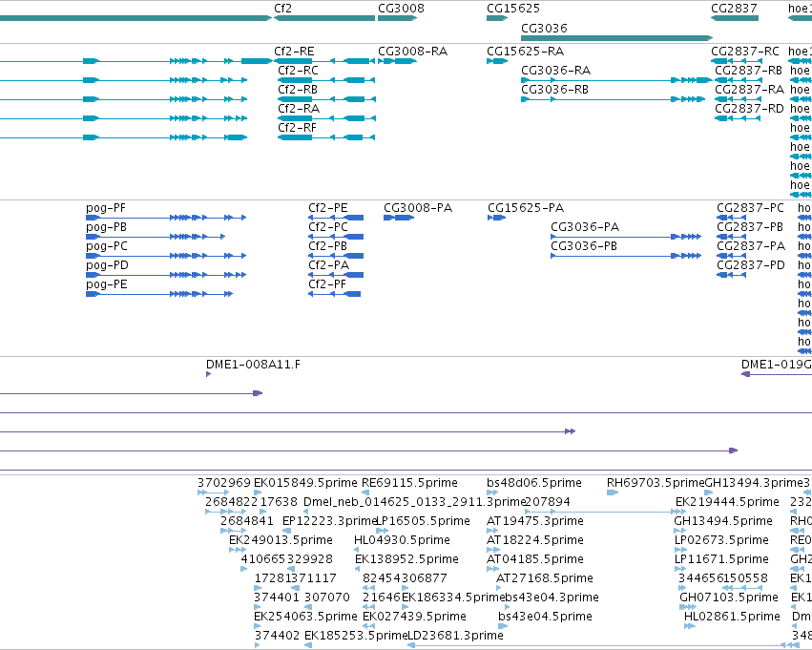This screenshot has width=812, height=650.
Task: Click the CG2837-PB protein feature
Action: (x=732, y=237)
